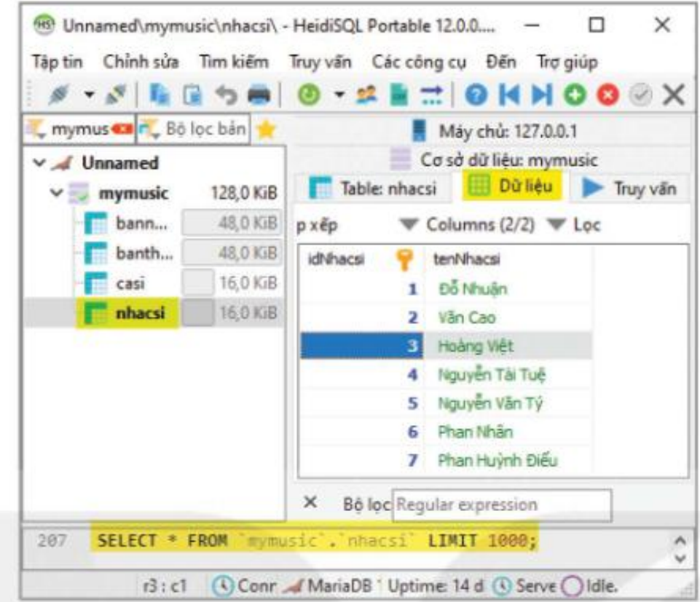This screenshot has width=700, height=602.
Task: Click SQL log scroll down arrow
Action: coord(680,558)
